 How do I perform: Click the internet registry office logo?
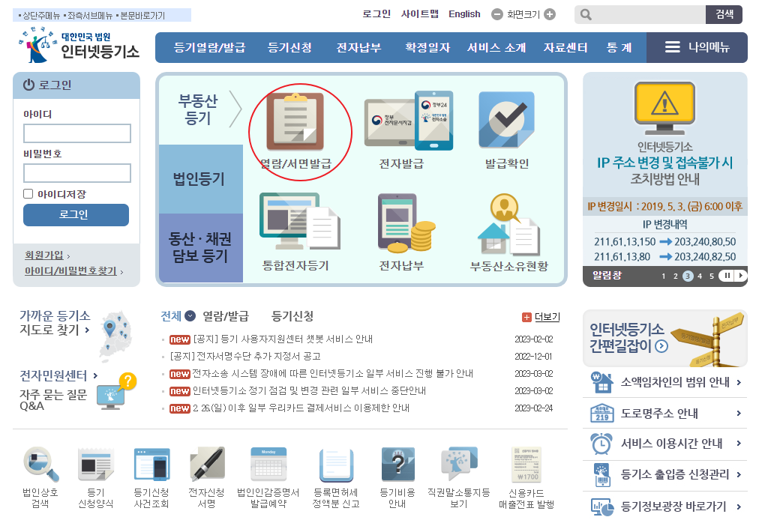click(x=79, y=45)
